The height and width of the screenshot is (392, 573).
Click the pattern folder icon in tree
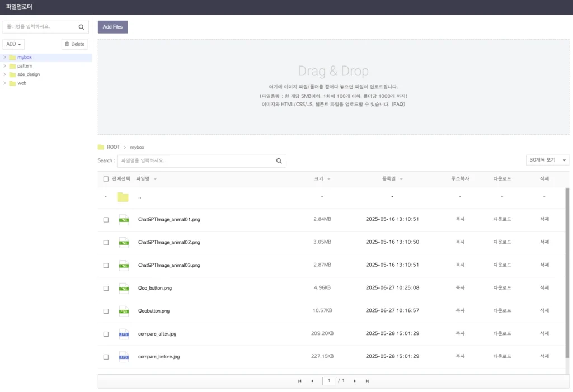(12, 66)
